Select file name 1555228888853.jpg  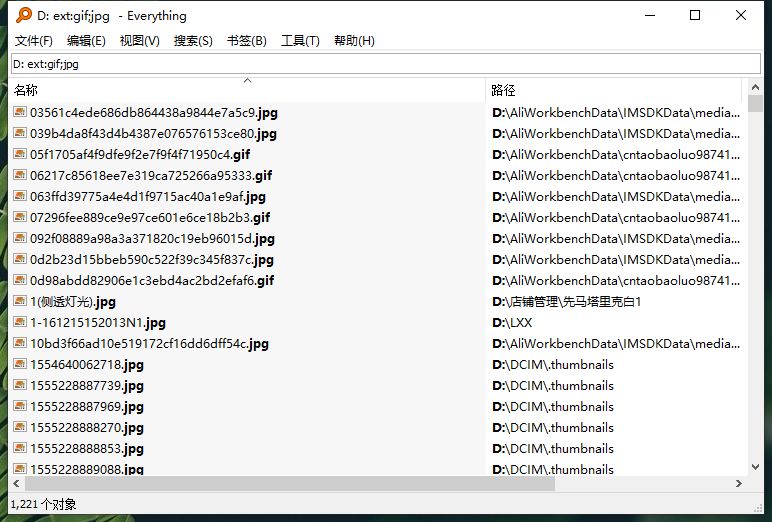87,449
